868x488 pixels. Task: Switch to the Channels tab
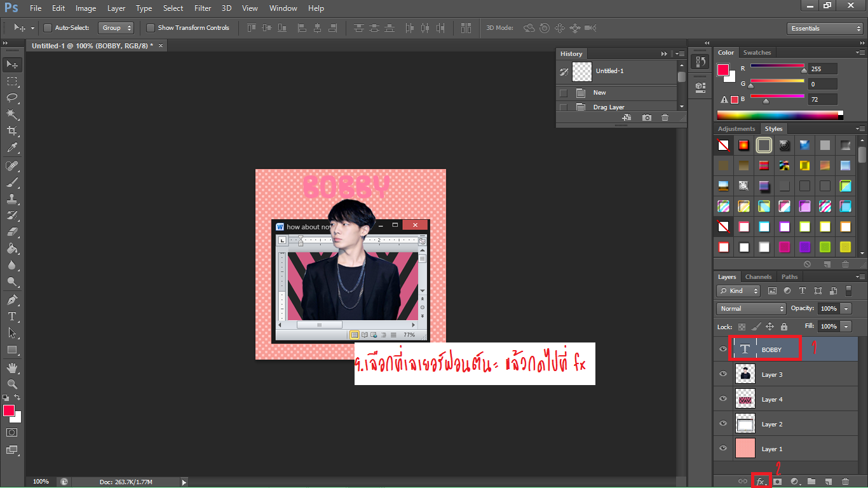point(758,277)
